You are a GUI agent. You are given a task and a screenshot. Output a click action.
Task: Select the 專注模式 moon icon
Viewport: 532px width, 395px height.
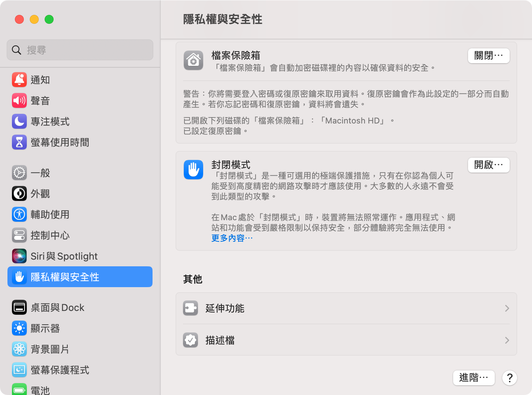[x=19, y=121]
